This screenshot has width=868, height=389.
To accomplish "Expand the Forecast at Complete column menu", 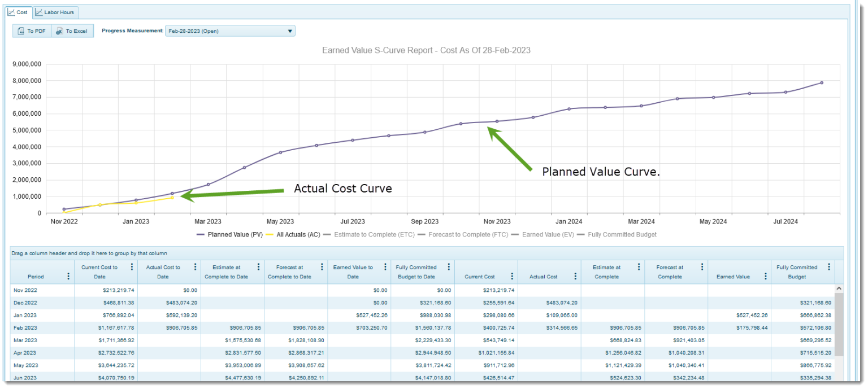I will point(702,267).
